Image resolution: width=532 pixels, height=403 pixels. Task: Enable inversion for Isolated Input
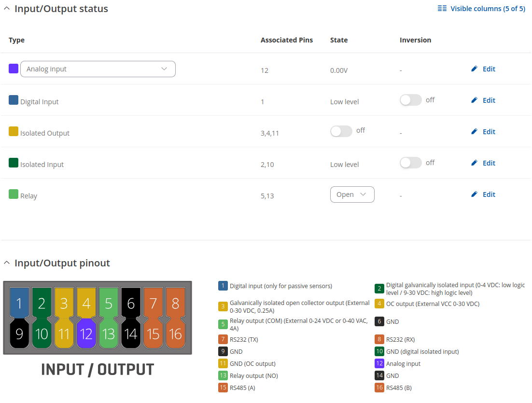411,163
